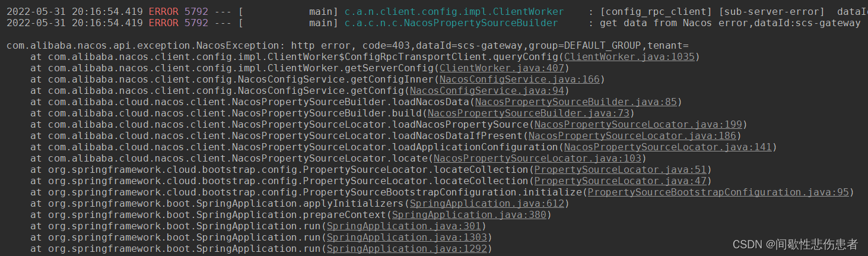Click the ERROR level on the NacosPropertySourceBuilder log line
Viewport: 868px width, 256px height.
point(163,23)
